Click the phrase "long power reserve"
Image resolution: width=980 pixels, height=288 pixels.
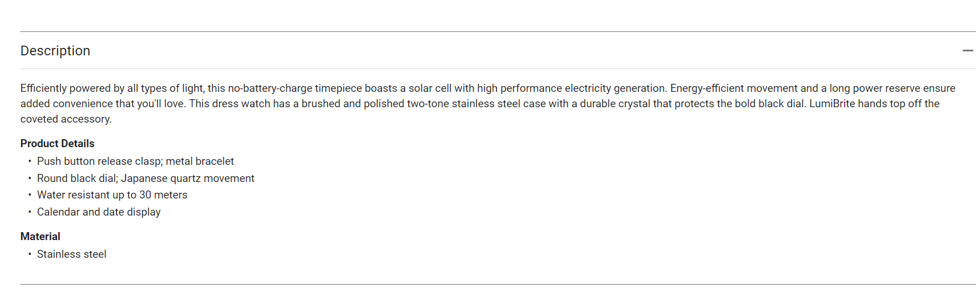click(875, 88)
